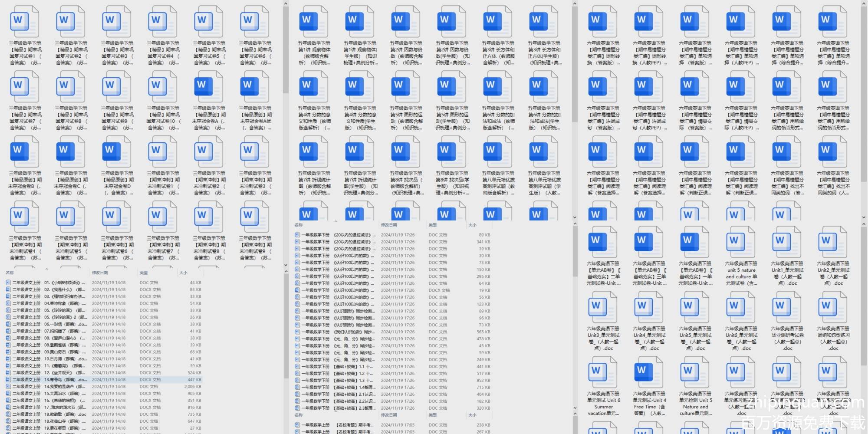Select highlighted 二年级语文上册 13.寒号鸟 row
This screenshot has height=434, width=868.
click(x=65, y=380)
